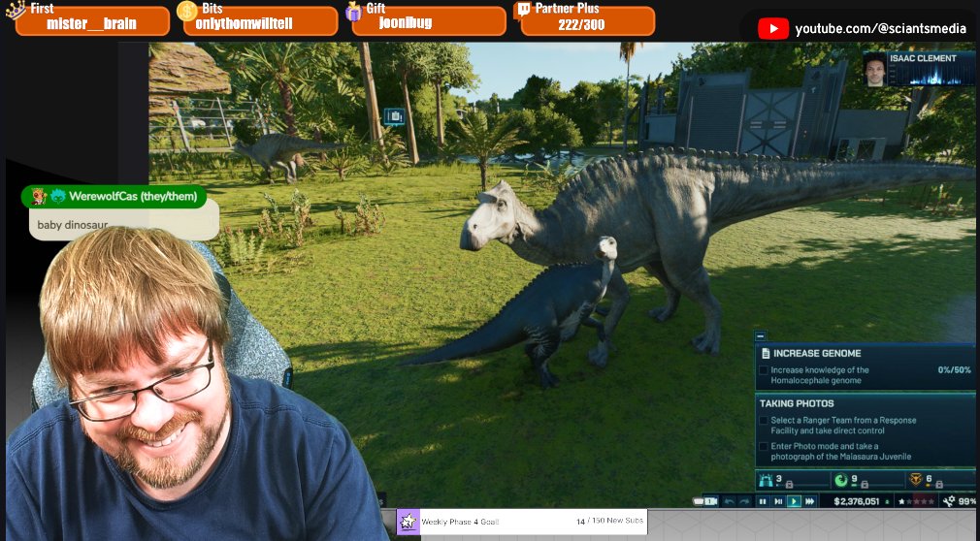Click the teal badge before WerewolfCas
This screenshot has height=541, width=980.
59,196
